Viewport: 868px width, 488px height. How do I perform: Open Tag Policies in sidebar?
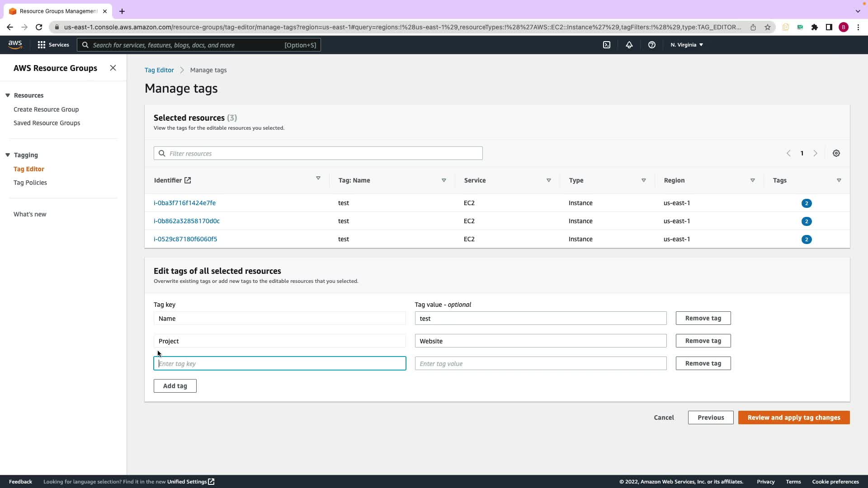pyautogui.click(x=30, y=183)
